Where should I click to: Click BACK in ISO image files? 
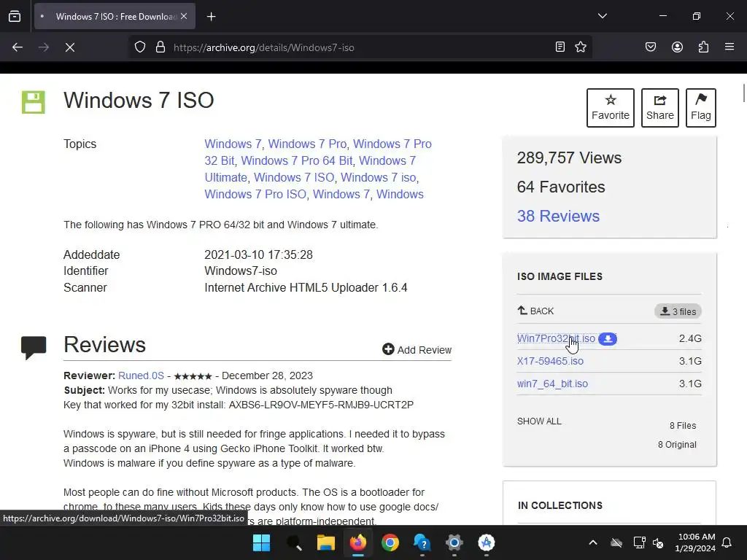point(536,311)
